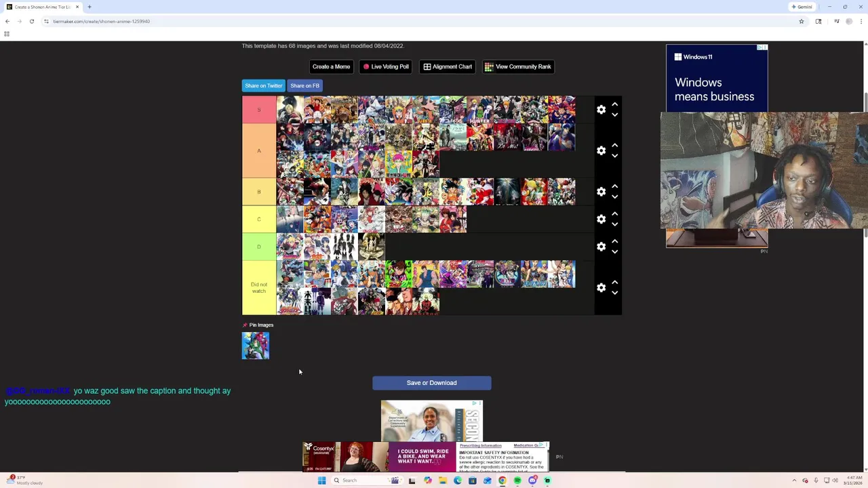The image size is (868, 488).
Task: Click the Create a Meme button
Action: [331, 66]
